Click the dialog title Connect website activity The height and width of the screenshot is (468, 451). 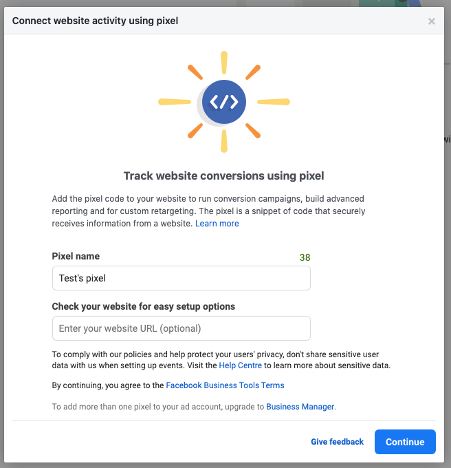coord(95,21)
